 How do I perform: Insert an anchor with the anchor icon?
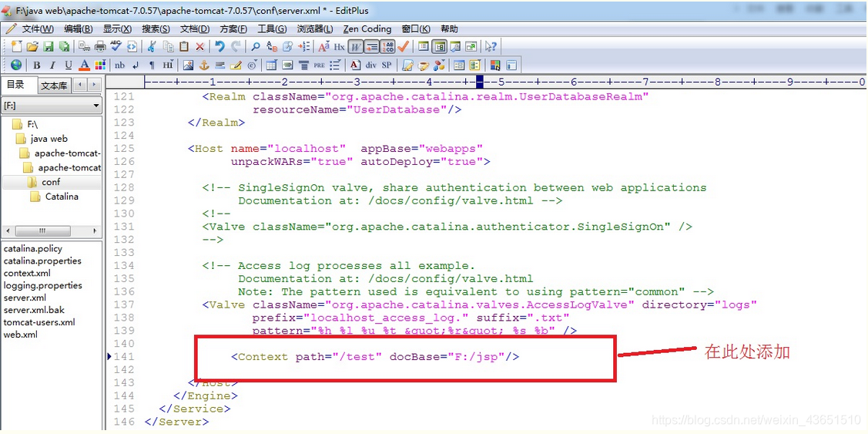click(203, 65)
